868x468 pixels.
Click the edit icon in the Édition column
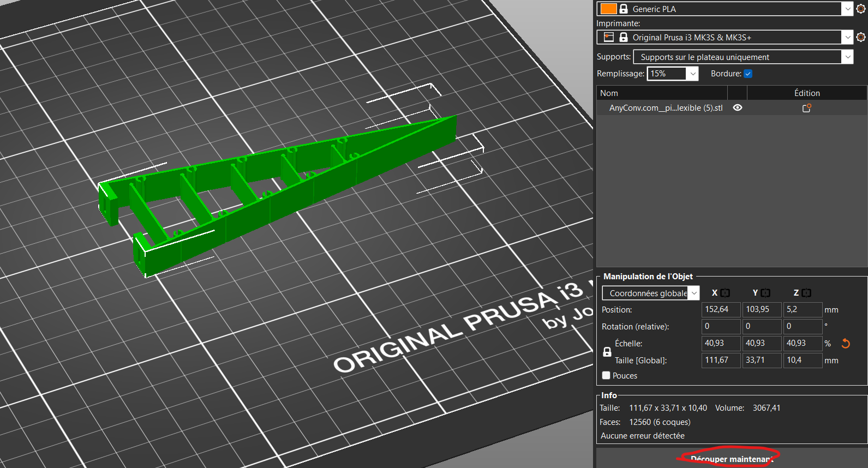pyautogui.click(x=807, y=108)
